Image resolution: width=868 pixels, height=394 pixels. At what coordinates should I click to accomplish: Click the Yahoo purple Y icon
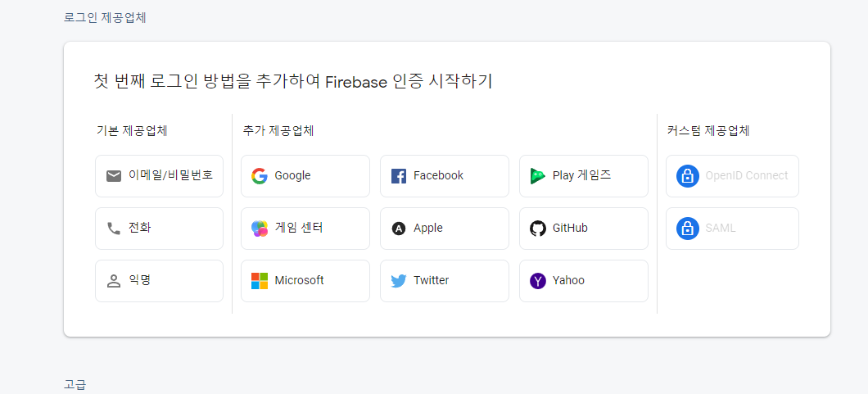click(537, 281)
